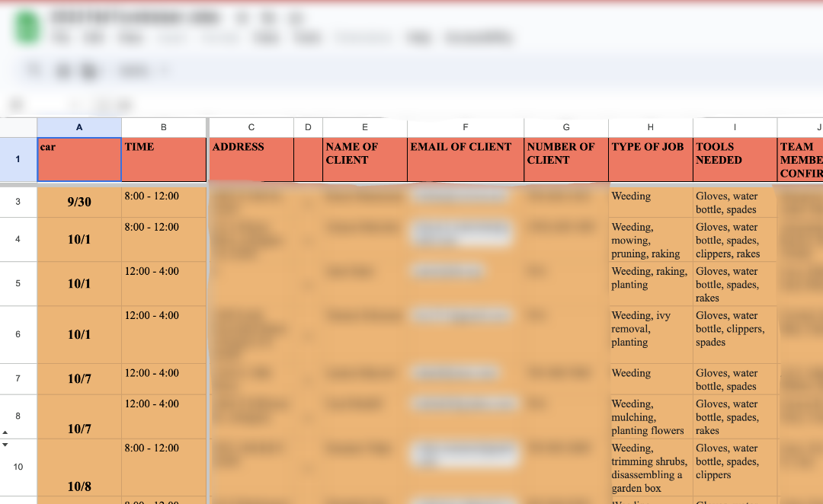Click 'disassembling a garden box' job cell
823x504 pixels.
(x=650, y=467)
